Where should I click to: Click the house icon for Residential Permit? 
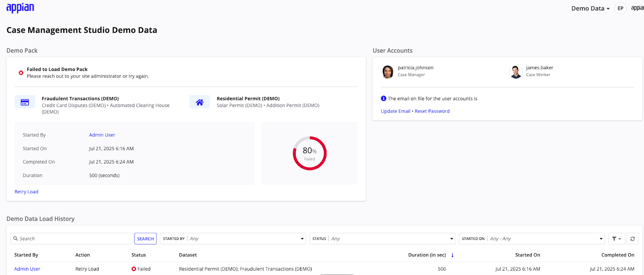pos(200,102)
